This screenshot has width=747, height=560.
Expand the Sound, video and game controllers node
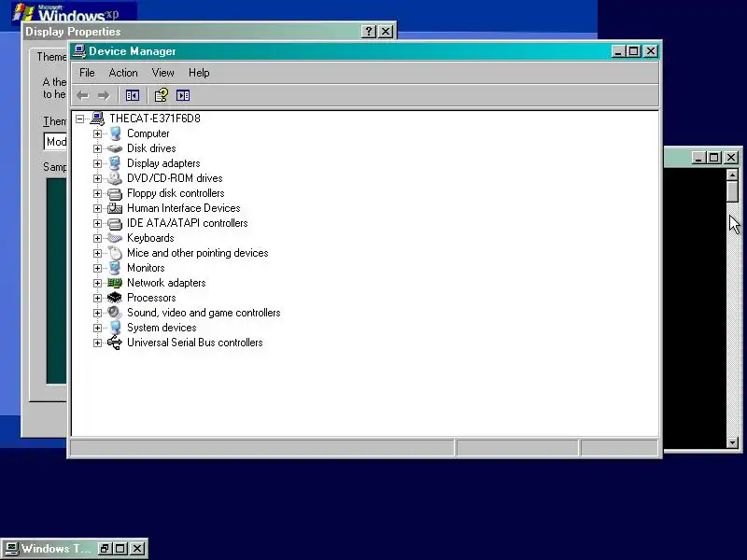tap(98, 313)
